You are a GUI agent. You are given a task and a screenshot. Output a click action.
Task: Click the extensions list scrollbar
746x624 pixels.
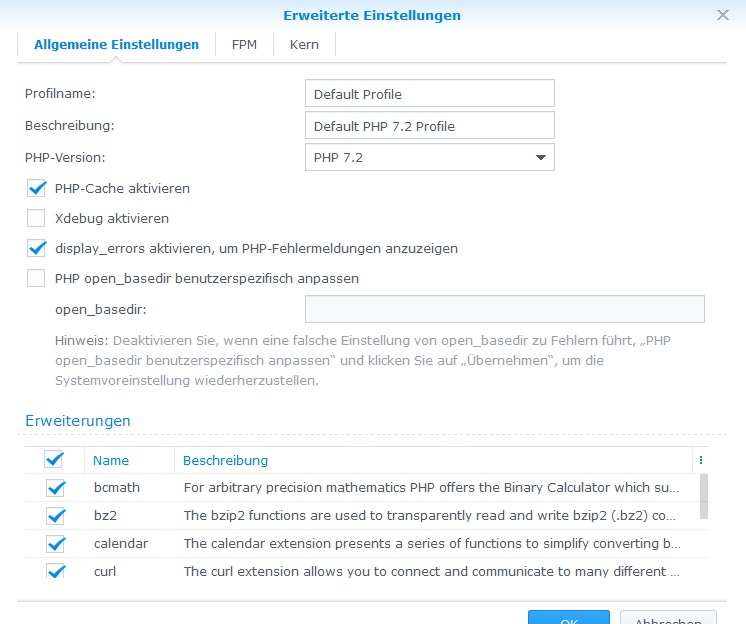704,497
